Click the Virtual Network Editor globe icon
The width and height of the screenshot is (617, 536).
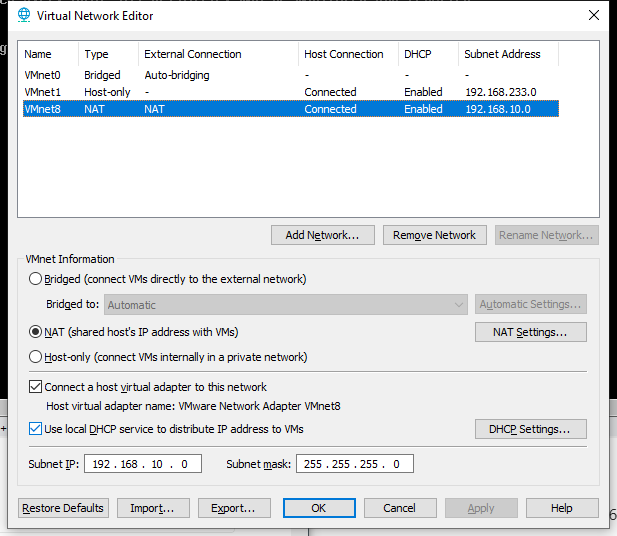point(24,15)
